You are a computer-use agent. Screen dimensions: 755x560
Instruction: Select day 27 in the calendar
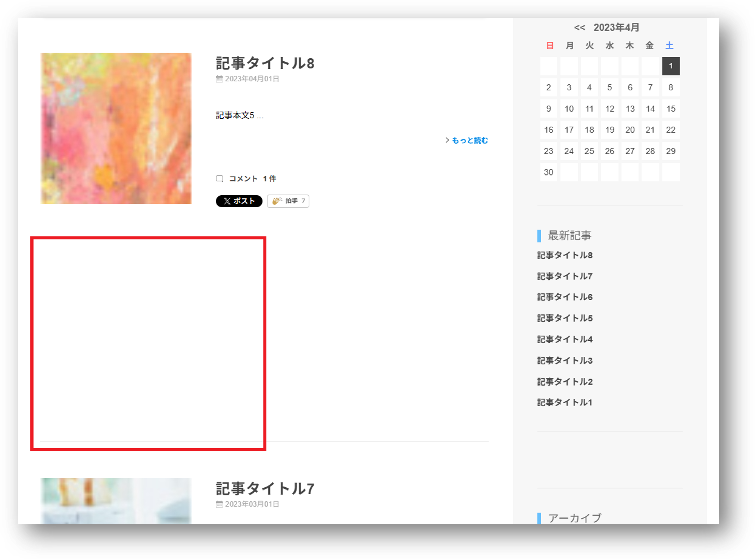(630, 151)
